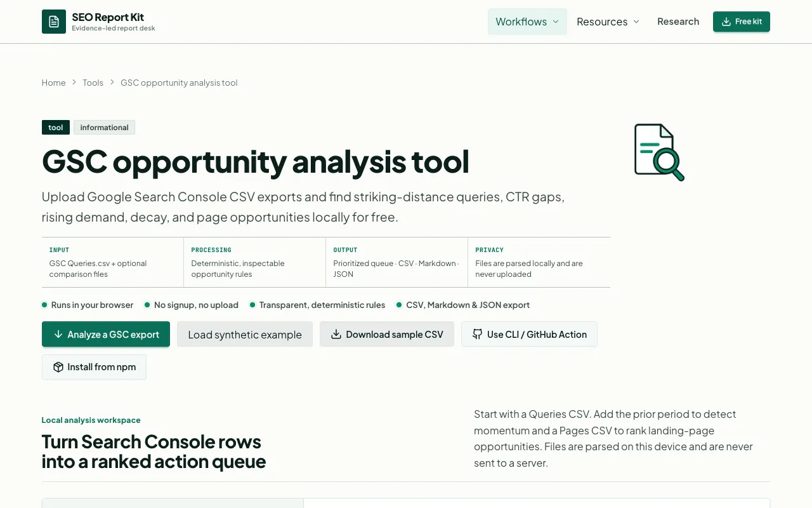812x508 pixels.
Task: Click 'CSV, Markdown & JSON export' text
Action: (468, 305)
